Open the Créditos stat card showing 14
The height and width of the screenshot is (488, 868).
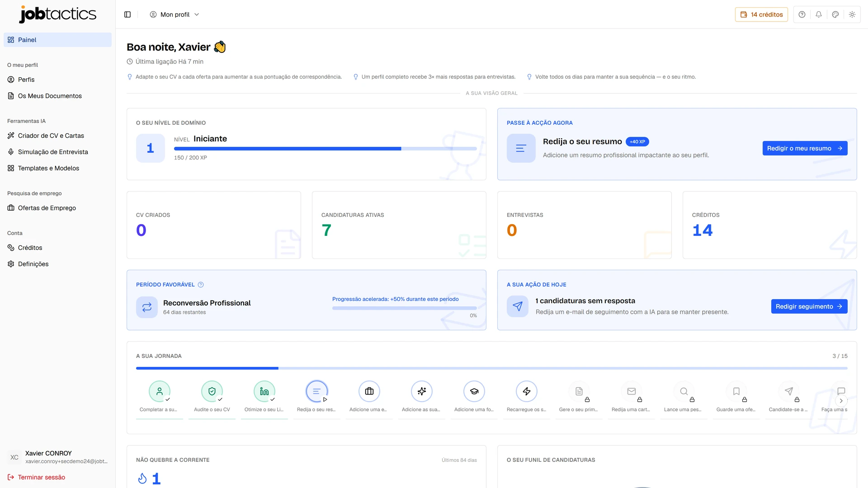[x=770, y=225]
